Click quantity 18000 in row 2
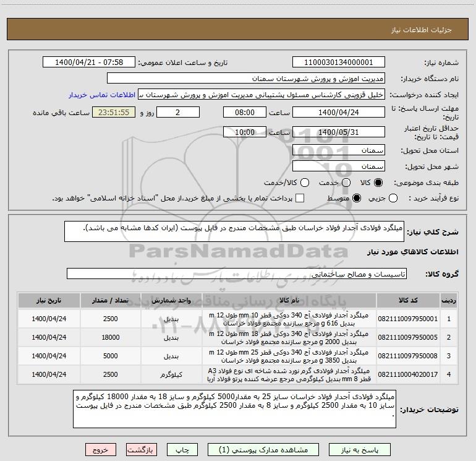Screen dimensions: 476x461 pyautogui.click(x=111, y=337)
